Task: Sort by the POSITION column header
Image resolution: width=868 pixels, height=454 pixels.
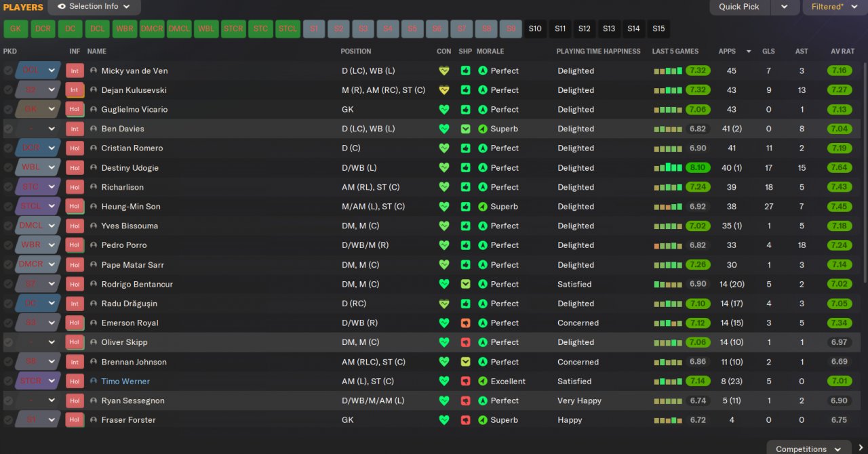Action: (356, 51)
